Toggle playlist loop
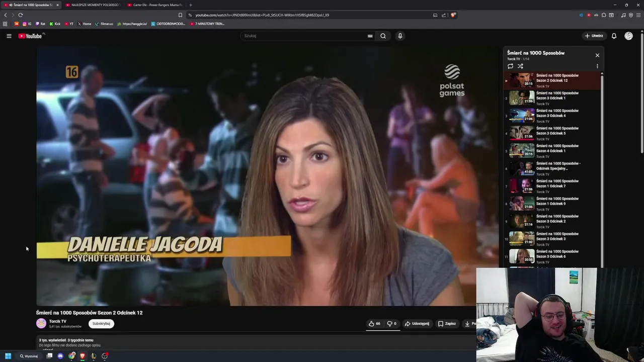Image resolution: width=644 pixels, height=362 pixels. click(x=510, y=66)
